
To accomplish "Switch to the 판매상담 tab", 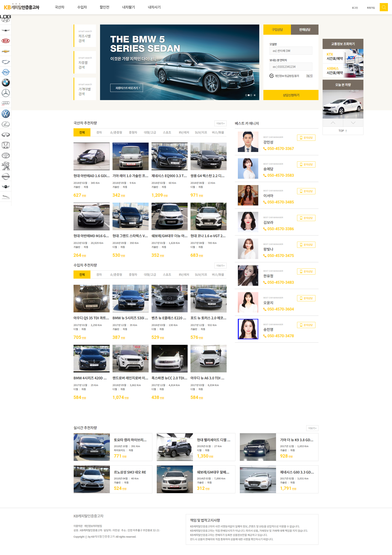I will (x=304, y=30).
